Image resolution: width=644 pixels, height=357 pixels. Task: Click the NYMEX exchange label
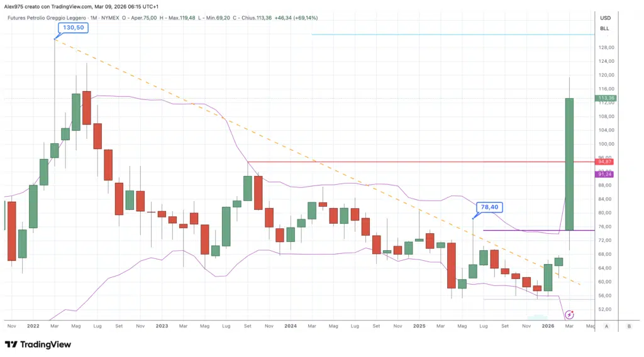click(116, 18)
